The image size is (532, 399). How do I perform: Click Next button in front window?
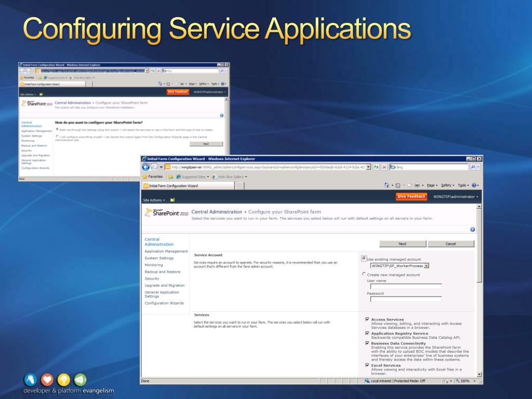(403, 244)
